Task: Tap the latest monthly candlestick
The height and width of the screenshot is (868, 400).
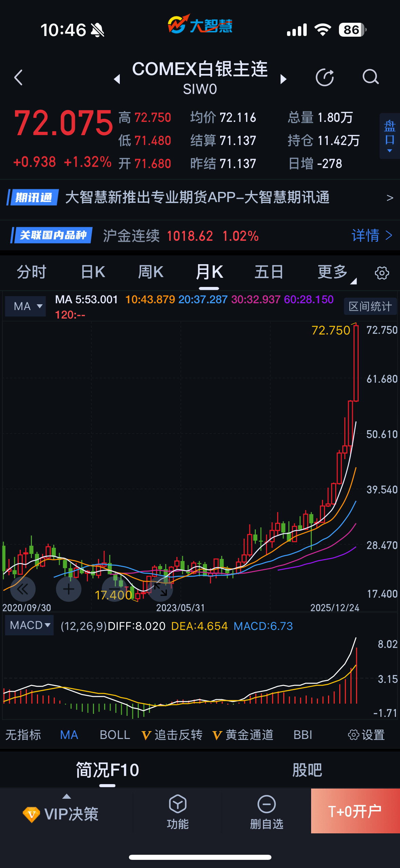Action: pyautogui.click(x=356, y=363)
